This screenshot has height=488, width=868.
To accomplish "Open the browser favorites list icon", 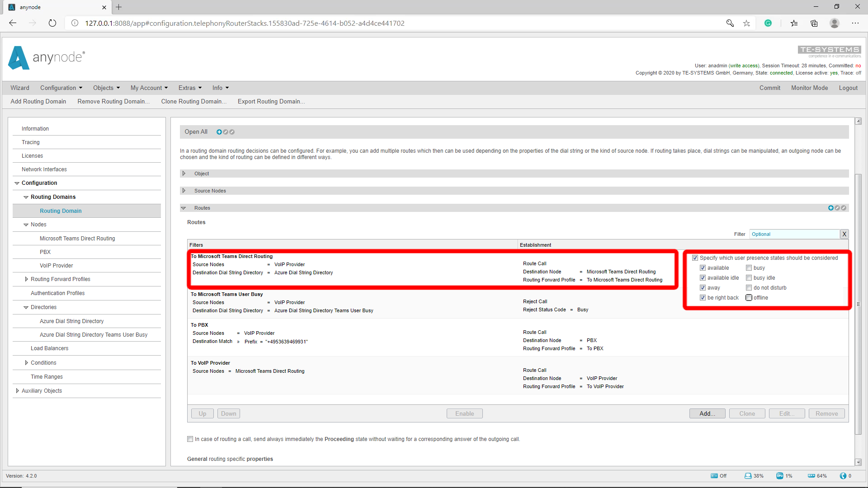I will 794,23.
